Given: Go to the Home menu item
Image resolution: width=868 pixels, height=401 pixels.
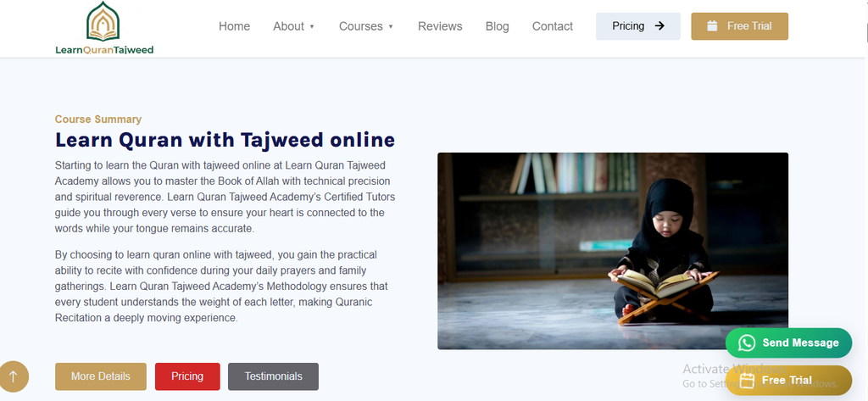Looking at the screenshot, I should [x=234, y=26].
